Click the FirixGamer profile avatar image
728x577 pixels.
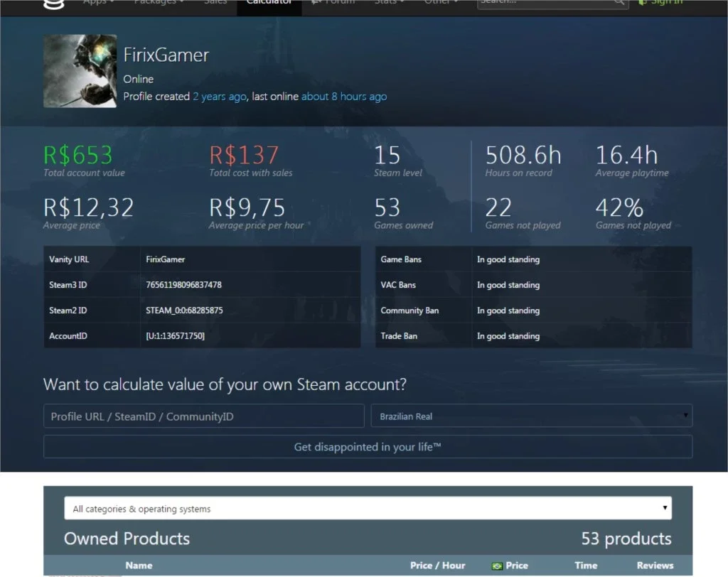tap(80, 71)
